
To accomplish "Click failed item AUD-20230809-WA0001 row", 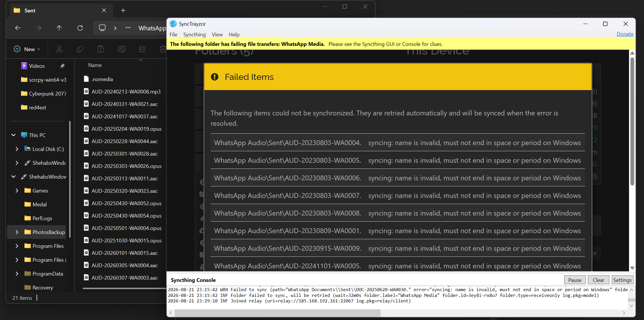I will pyautogui.click(x=398, y=231).
